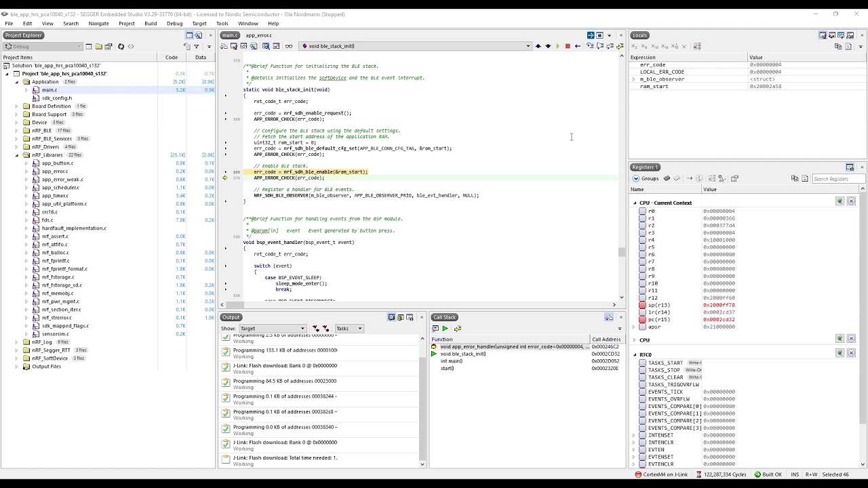Open the Tasks dropdown in Output

pyautogui.click(x=349, y=329)
